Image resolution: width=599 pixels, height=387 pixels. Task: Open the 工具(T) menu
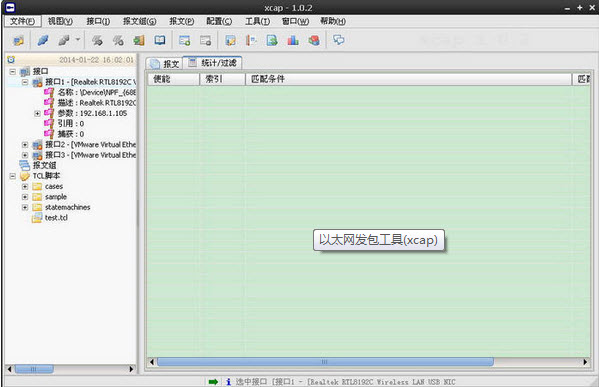(x=257, y=21)
